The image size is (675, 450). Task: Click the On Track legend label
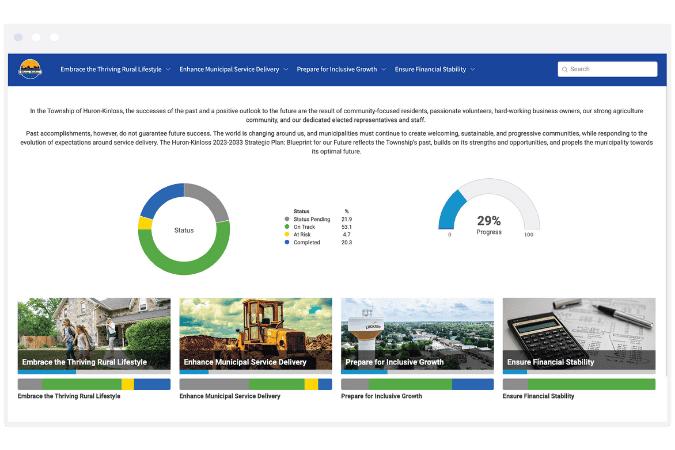click(x=304, y=227)
